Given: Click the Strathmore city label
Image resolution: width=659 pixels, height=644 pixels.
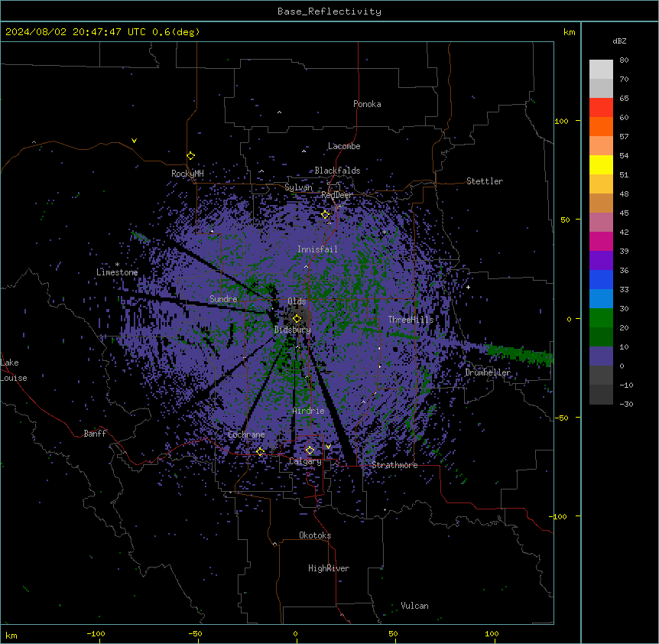Looking at the screenshot, I should click(x=394, y=465).
